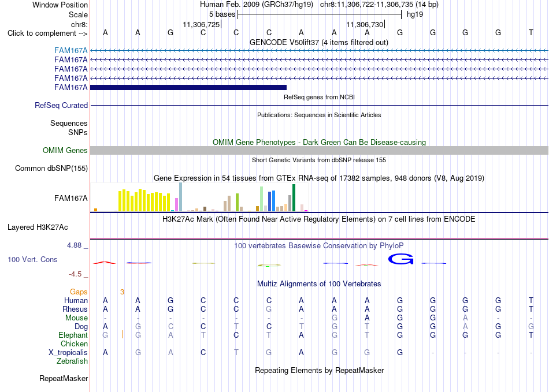Select the Elephant species row label
Image resolution: width=549 pixels, height=392 pixels.
click(73, 335)
